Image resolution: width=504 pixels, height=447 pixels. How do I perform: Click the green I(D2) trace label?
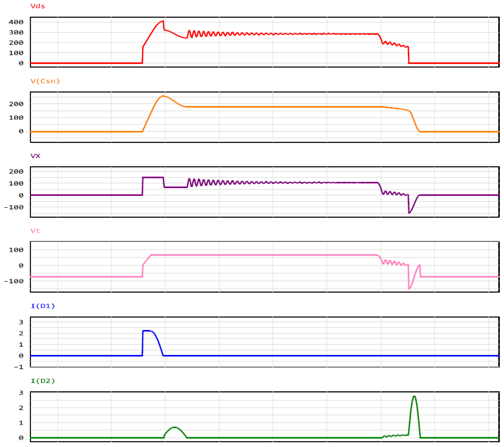click(x=42, y=381)
